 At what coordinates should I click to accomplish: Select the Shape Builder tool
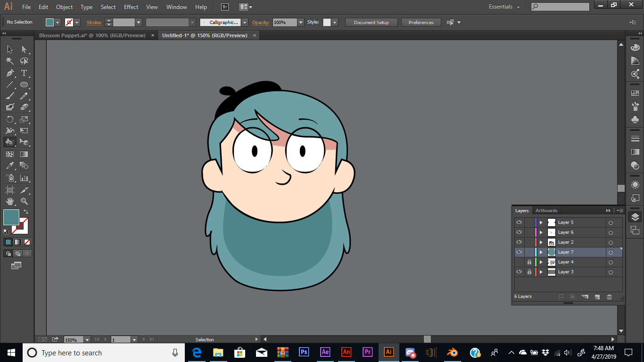(10, 142)
